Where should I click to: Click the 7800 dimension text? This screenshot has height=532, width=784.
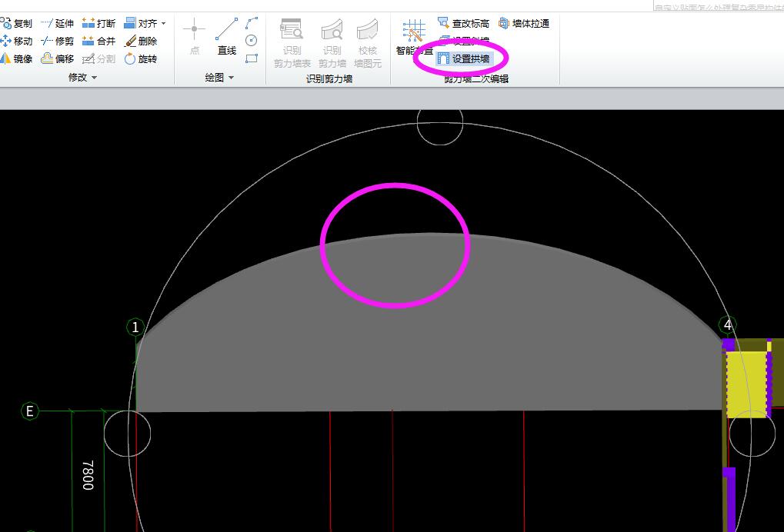tap(88, 475)
